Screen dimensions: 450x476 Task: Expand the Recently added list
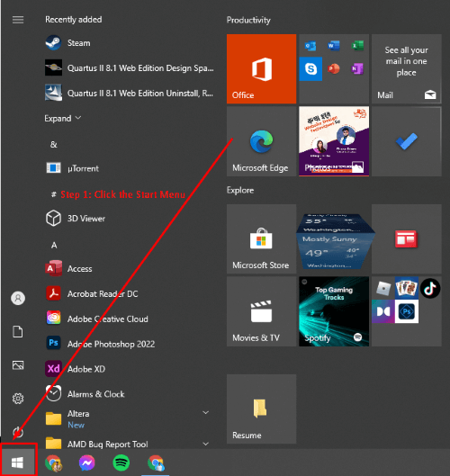pyautogui.click(x=63, y=118)
